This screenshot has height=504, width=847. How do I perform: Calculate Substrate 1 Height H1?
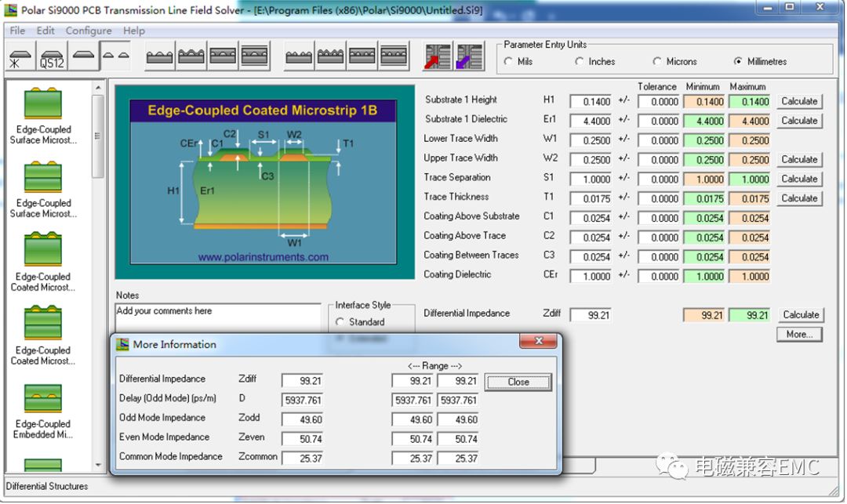tap(799, 101)
